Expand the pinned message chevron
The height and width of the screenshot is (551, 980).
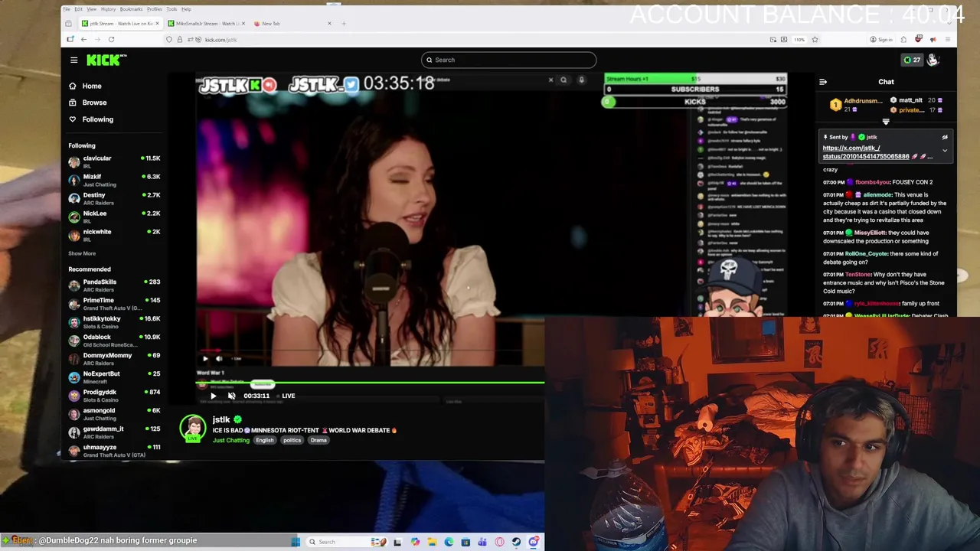(945, 151)
